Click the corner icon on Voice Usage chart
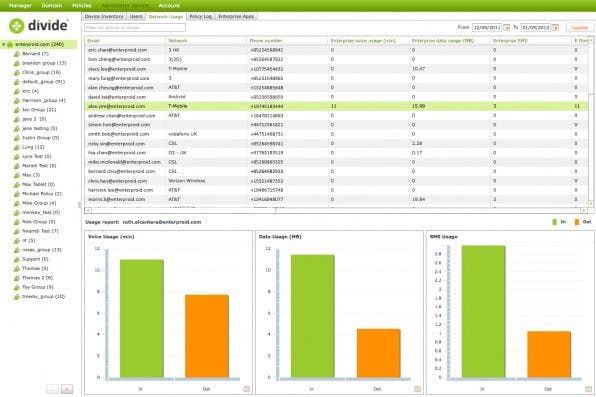Viewport: 596px width, 397px height. click(246, 389)
